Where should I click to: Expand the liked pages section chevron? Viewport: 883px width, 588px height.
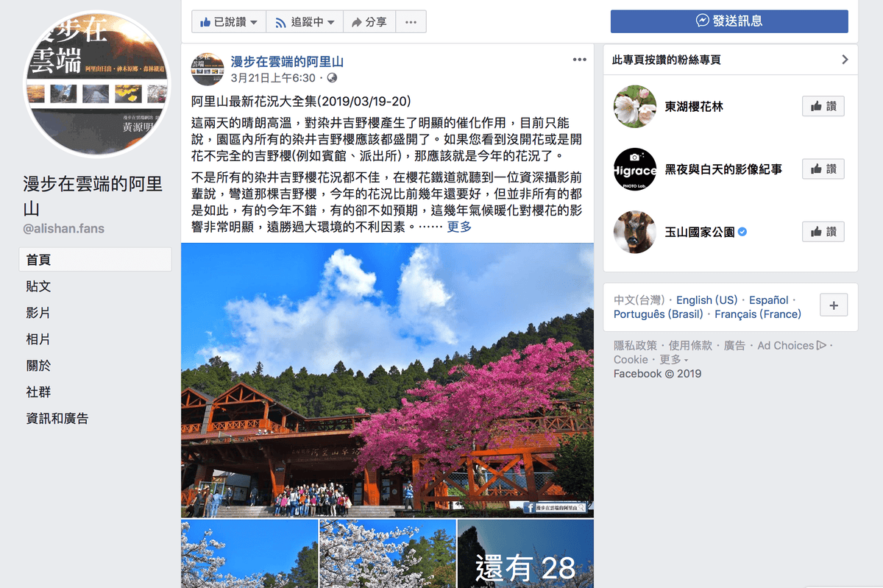click(x=845, y=60)
